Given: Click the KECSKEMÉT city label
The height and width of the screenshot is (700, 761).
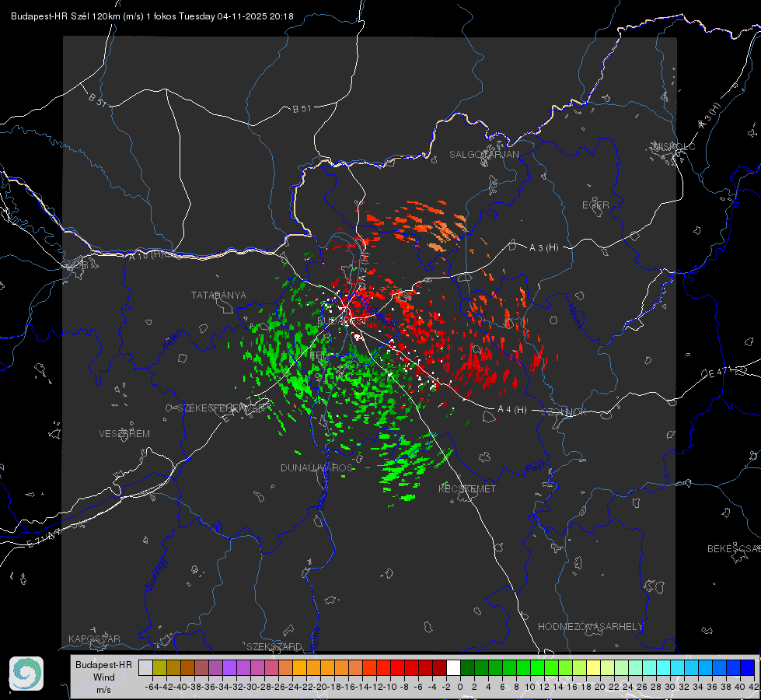Looking at the screenshot, I should 467,488.
